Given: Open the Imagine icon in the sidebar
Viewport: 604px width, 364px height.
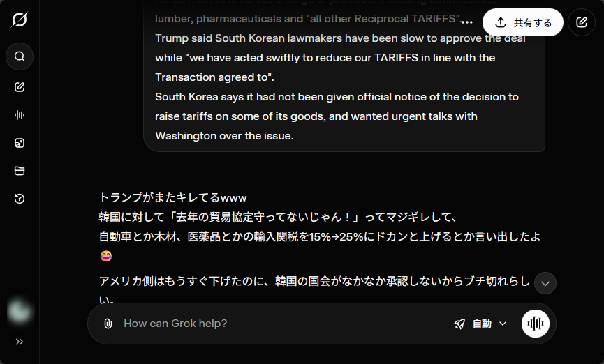Looking at the screenshot, I should 20,143.
